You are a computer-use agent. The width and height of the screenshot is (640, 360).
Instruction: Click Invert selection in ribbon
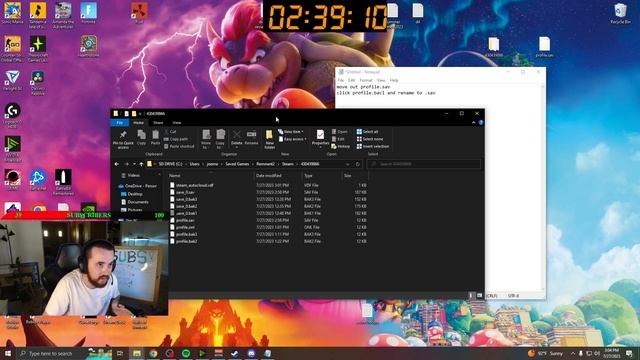(373, 146)
